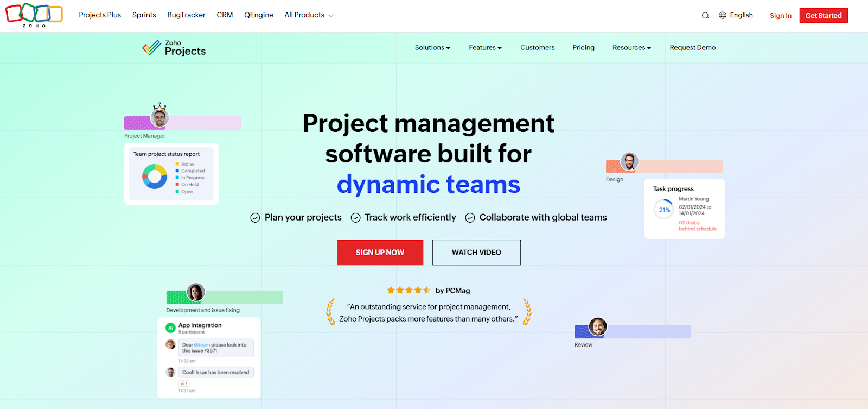Click the red Get Started button
This screenshot has height=409, width=868.
pos(824,15)
